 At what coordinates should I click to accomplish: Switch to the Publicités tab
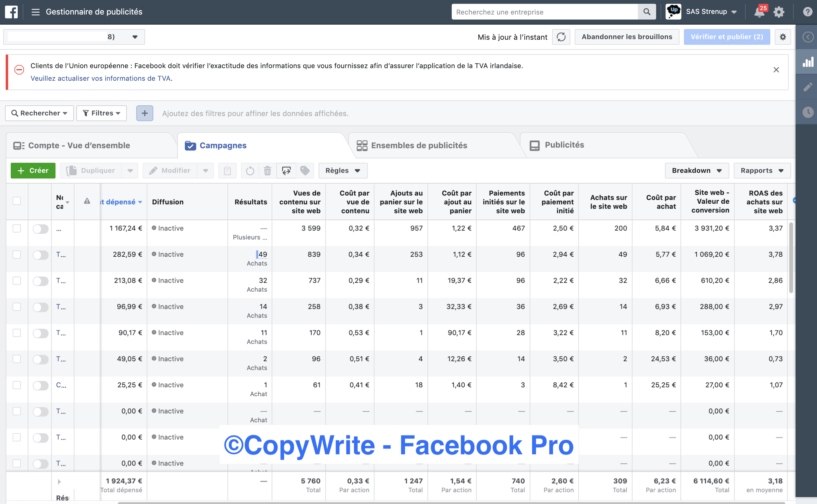(x=564, y=145)
